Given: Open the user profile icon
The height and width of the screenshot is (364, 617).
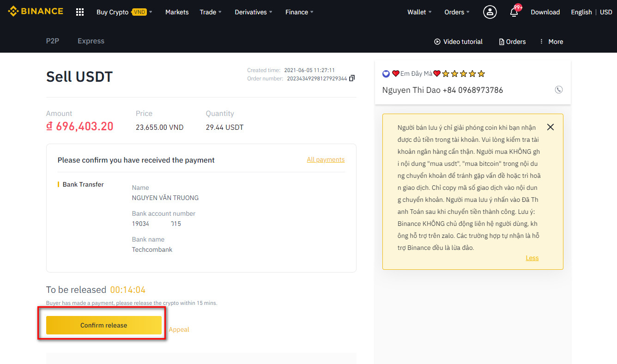Looking at the screenshot, I should tap(490, 12).
